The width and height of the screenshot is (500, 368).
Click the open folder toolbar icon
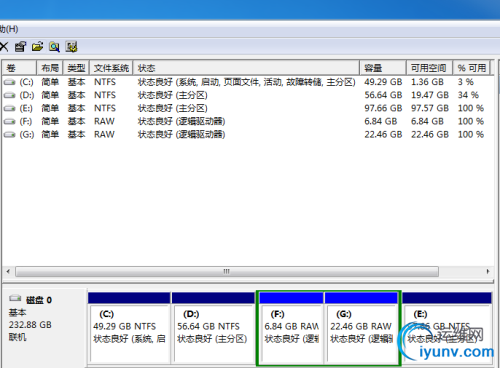coord(37,47)
